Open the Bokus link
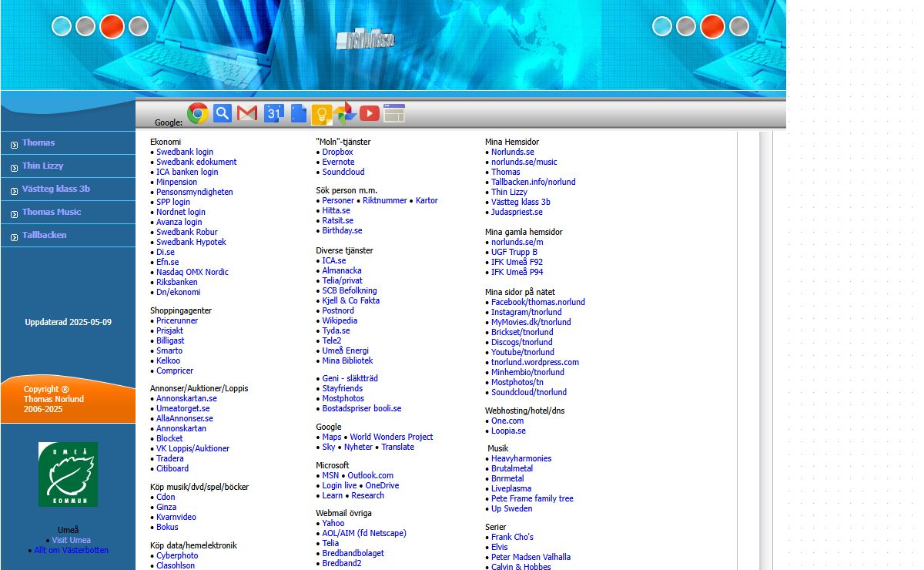 [x=167, y=528]
